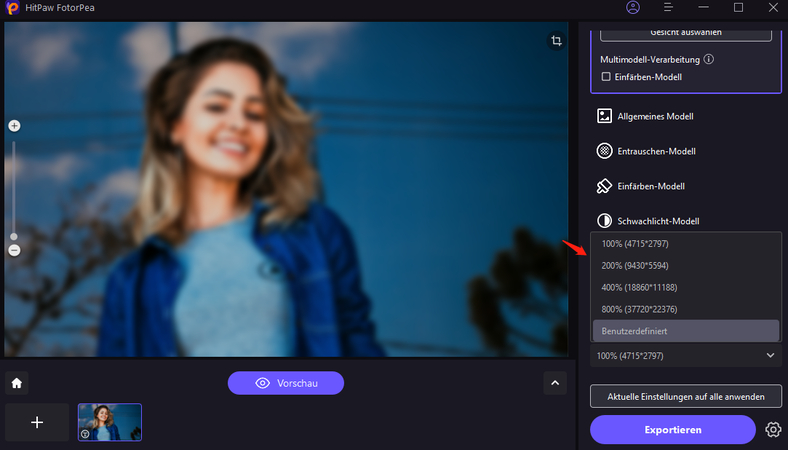Add a new image with plus tile
Image resolution: width=788 pixels, height=450 pixels.
click(37, 422)
